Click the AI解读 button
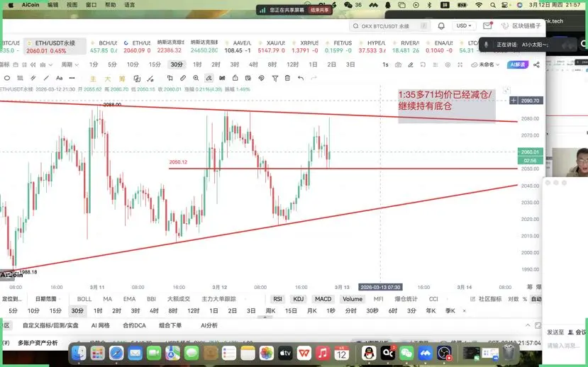This screenshot has height=367, width=588. tap(518, 64)
